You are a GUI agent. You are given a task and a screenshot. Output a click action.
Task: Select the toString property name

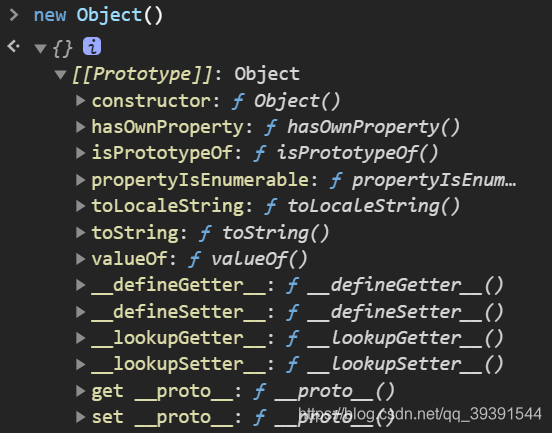point(135,233)
